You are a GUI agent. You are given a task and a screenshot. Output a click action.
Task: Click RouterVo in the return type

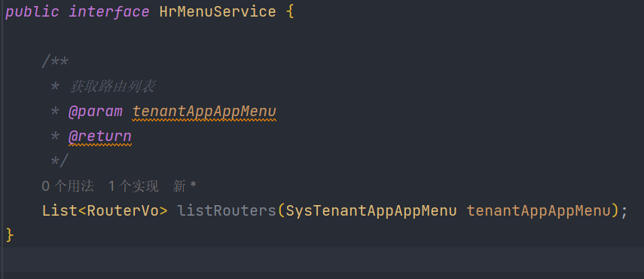tap(123, 211)
